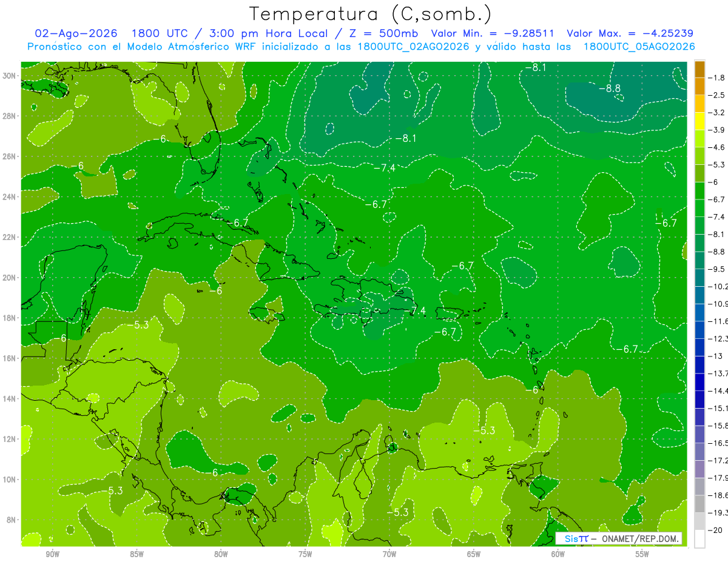Click the '22N' latitude label
This screenshot has width=728, height=562.
[10, 237]
